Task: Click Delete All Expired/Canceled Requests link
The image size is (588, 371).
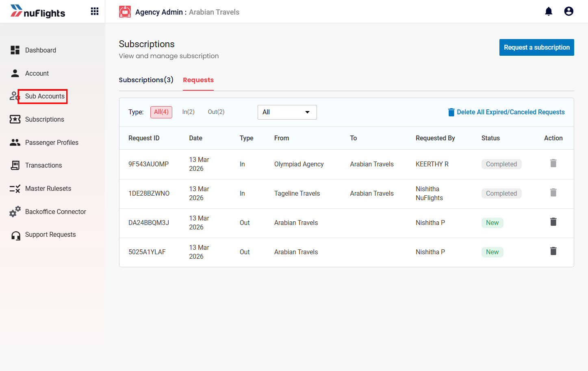Action: 506,112
